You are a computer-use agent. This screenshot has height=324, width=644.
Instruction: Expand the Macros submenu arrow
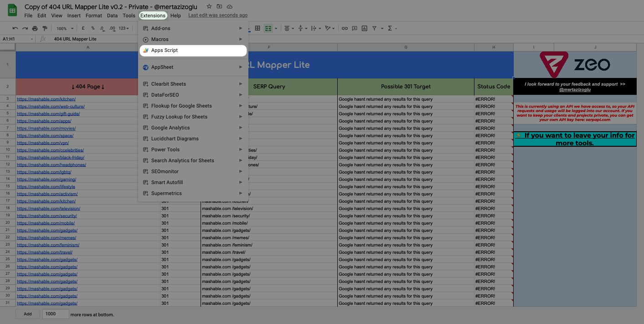241,39
